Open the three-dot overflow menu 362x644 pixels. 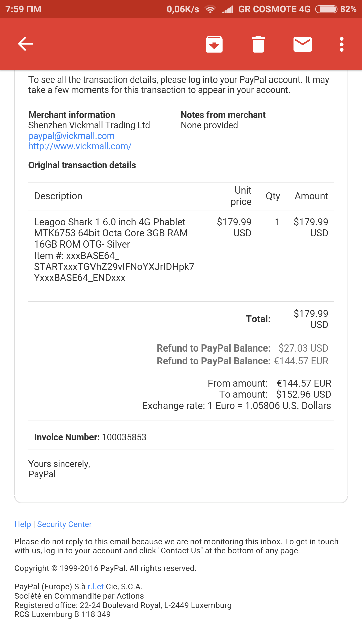pos(341,44)
